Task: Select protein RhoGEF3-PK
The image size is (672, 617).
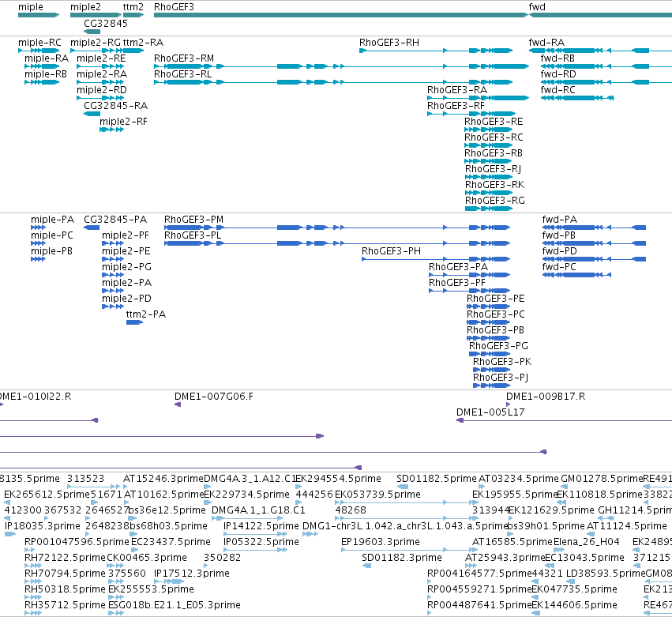Action: (492, 370)
